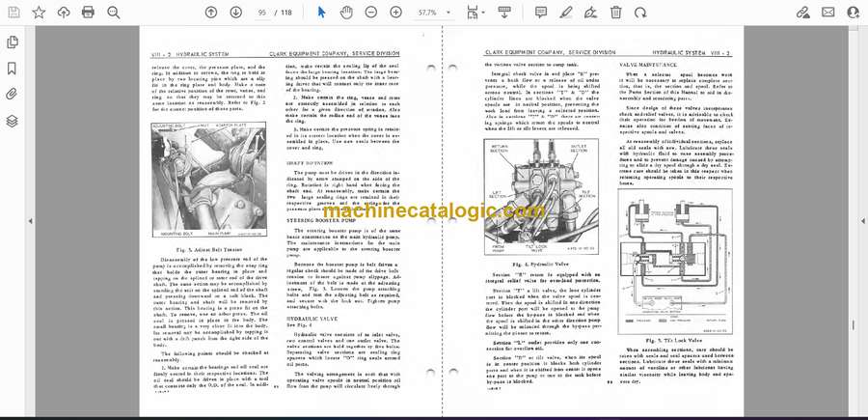Click the Fig. 3. Adjust Belt Tension caption
The height and width of the screenshot is (420, 868).
[210, 250]
